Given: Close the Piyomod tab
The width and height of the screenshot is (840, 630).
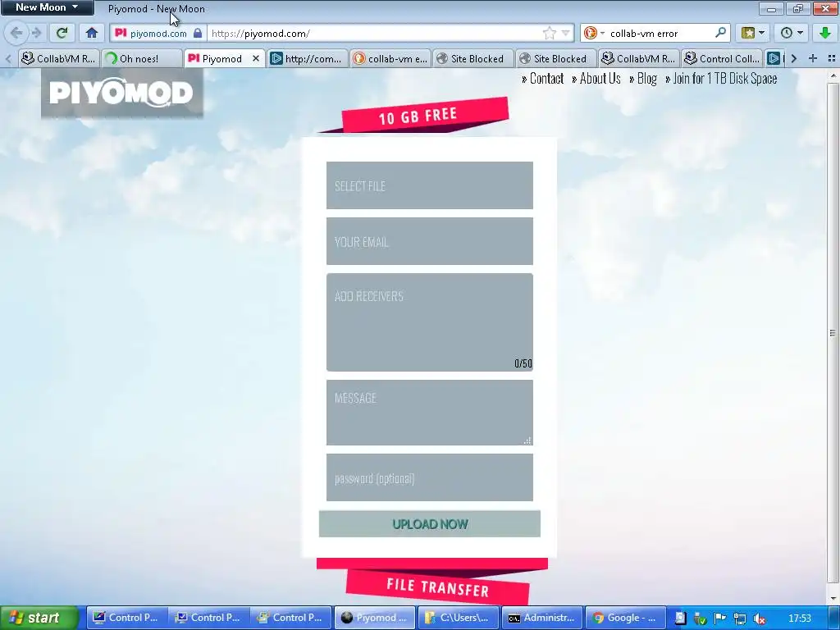Looking at the screenshot, I should (256, 58).
